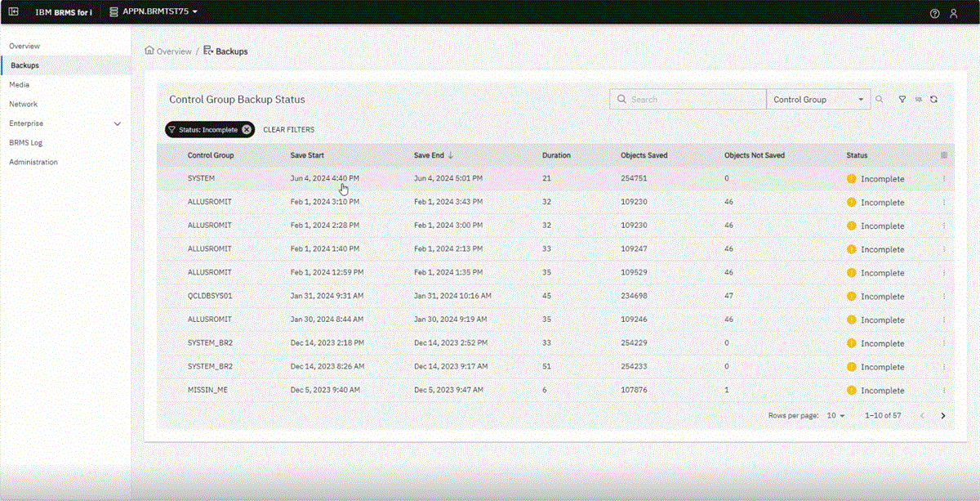Open the row overflow menu for SYSTEM backup
This screenshot has height=501, width=980.
tap(944, 178)
